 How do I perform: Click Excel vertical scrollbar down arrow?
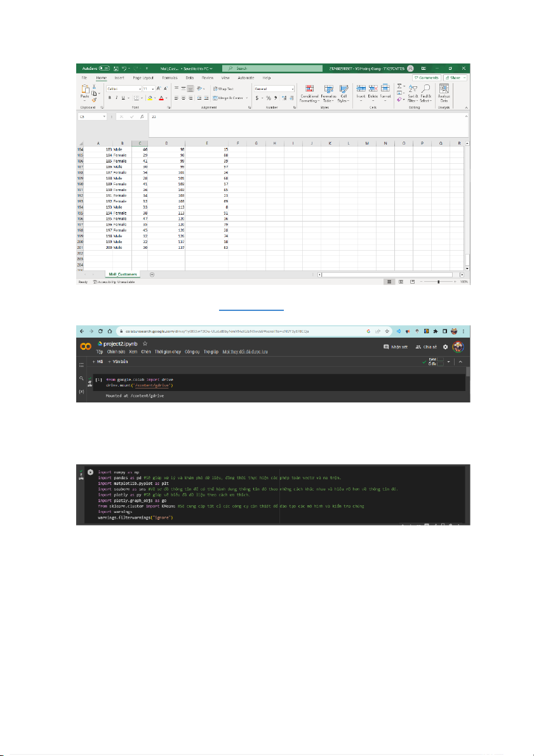[467, 268]
